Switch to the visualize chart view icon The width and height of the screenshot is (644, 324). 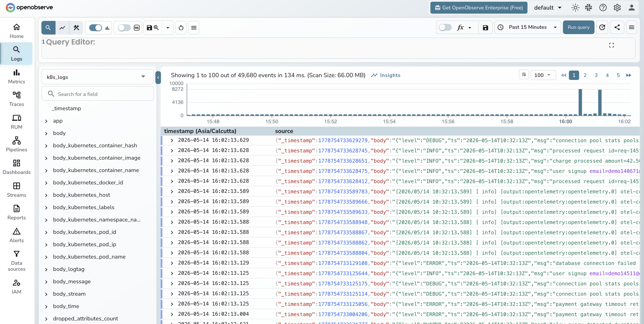(x=62, y=27)
